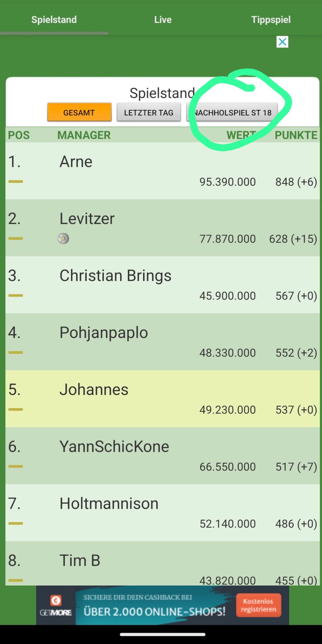This screenshot has width=322, height=644.
Task: Click the PUNKTE column header
Action: click(296, 135)
